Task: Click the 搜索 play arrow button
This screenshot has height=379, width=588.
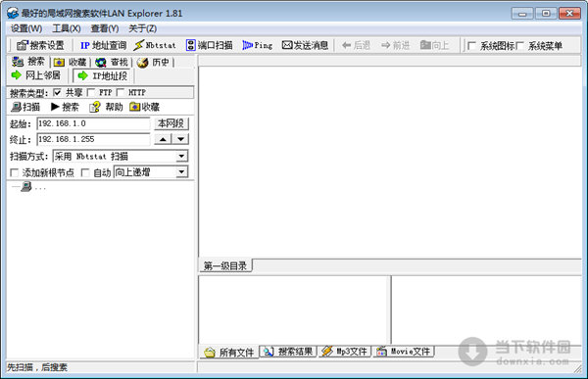Action: tap(65, 107)
